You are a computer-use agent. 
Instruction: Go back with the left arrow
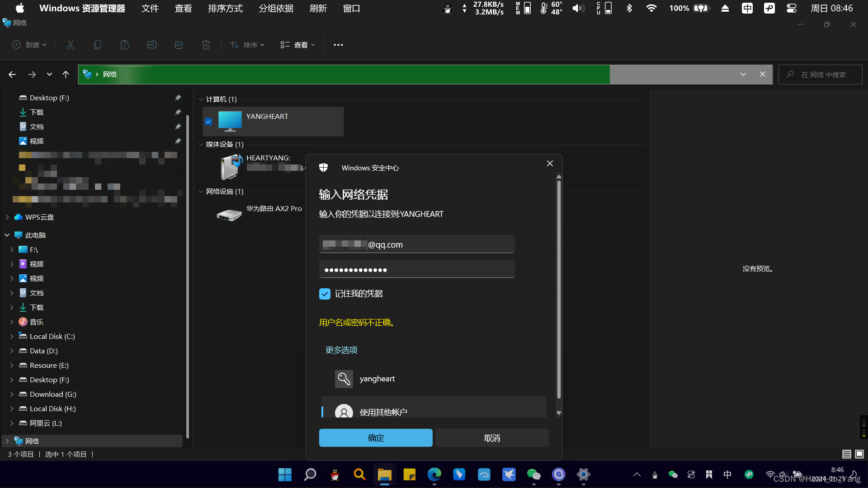click(12, 75)
